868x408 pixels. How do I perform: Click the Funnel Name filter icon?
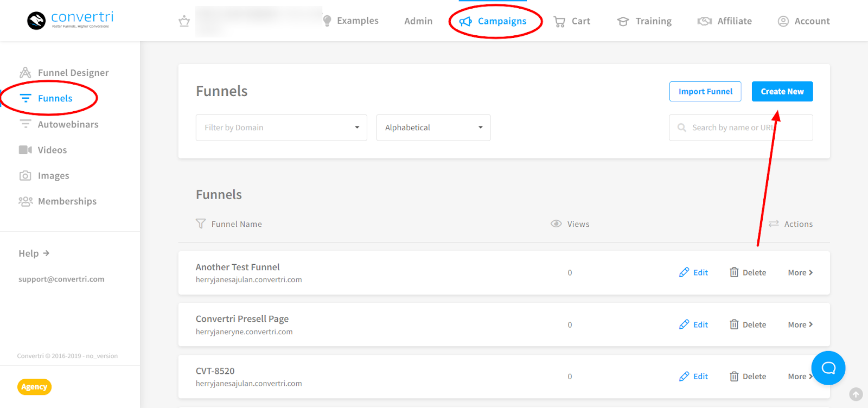pos(201,224)
